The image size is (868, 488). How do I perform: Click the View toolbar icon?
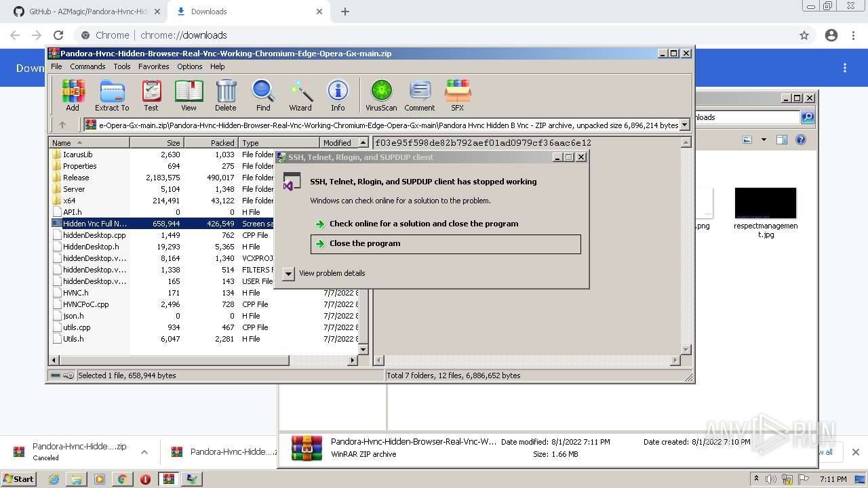(x=189, y=95)
